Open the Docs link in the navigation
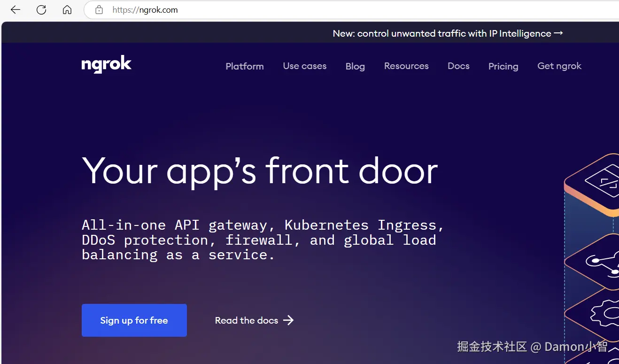The width and height of the screenshot is (619, 364). (458, 66)
